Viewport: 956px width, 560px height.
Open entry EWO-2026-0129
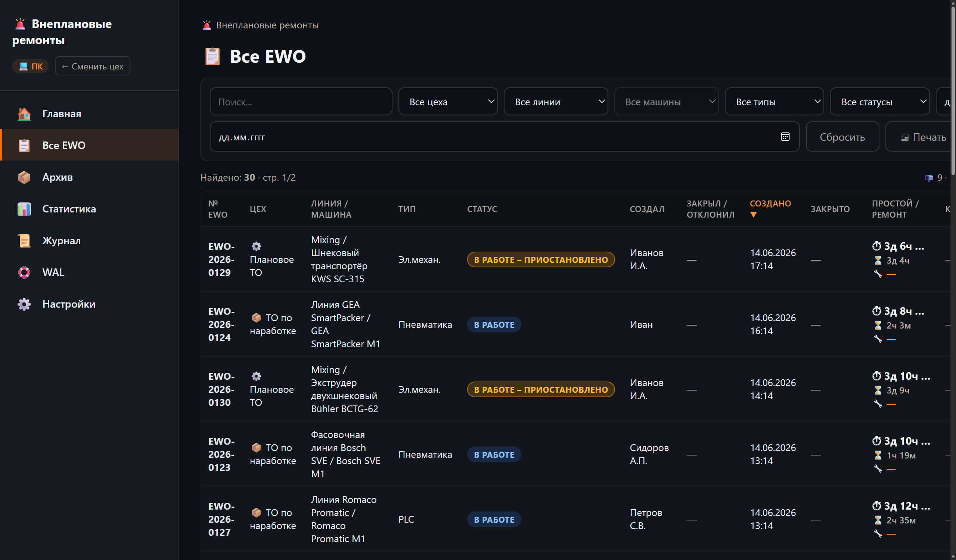[x=221, y=259]
